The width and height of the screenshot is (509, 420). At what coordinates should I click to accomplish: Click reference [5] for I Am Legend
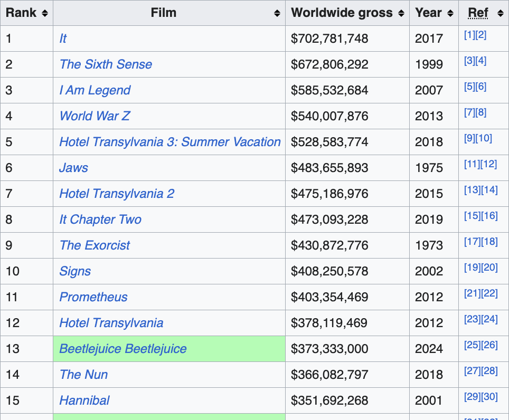(469, 87)
